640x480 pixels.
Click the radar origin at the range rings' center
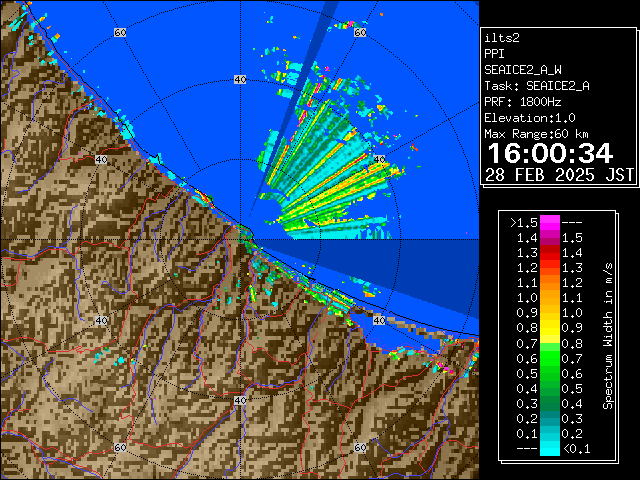click(240, 240)
